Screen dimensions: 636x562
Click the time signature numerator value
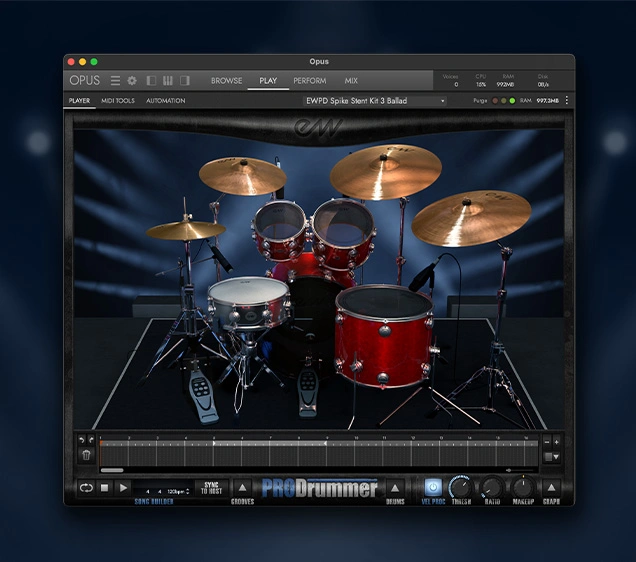click(x=148, y=491)
